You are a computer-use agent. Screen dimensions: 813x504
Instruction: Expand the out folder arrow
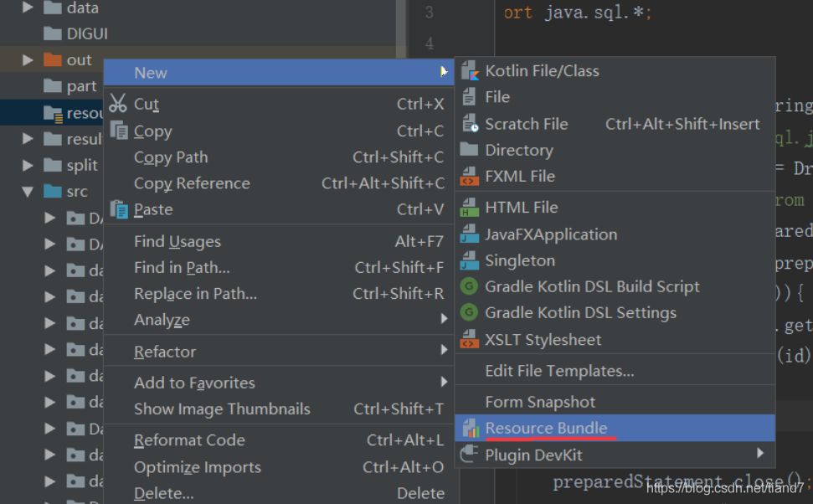[28, 60]
